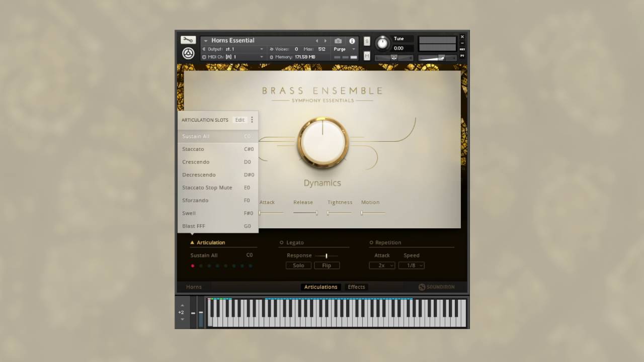Image resolution: width=644 pixels, height=362 pixels.
Task: Open the Purge dropdown menu
Action: tap(345, 49)
